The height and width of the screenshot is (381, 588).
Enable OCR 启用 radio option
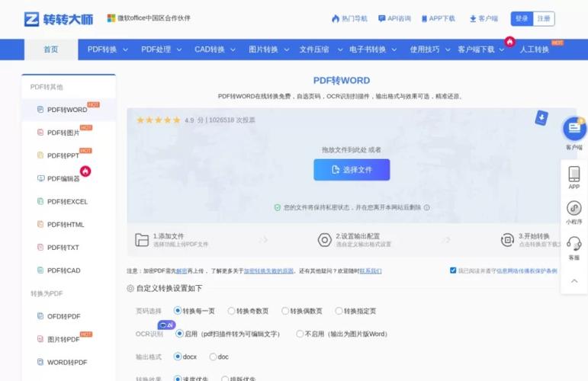[179, 334]
